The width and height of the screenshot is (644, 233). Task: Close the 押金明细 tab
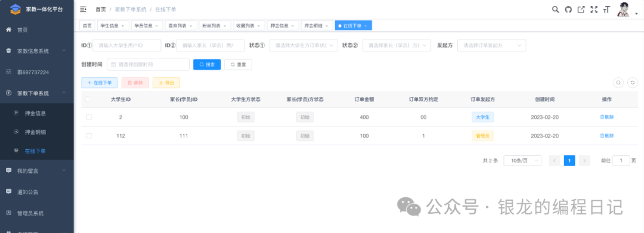(x=327, y=26)
